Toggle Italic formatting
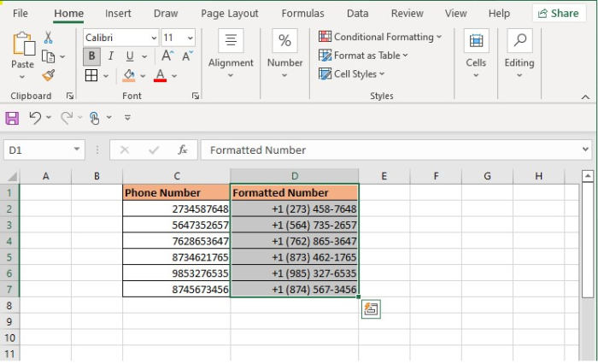Screen dimensions: 598x364 (x=109, y=56)
